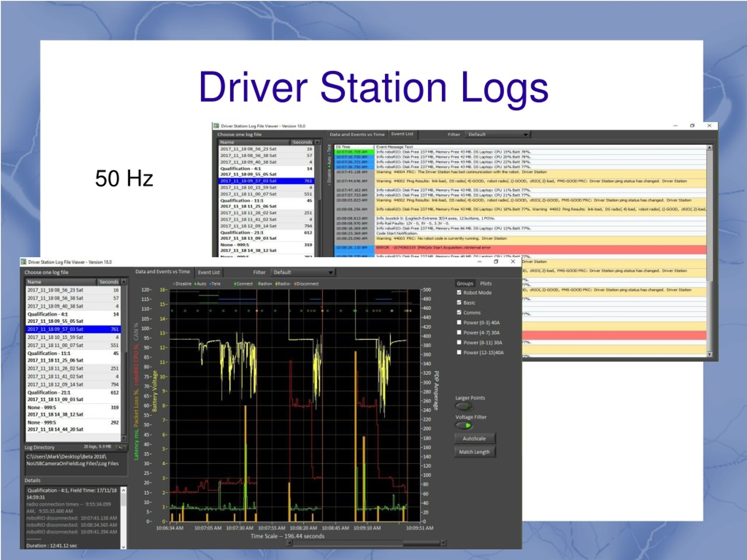The height and width of the screenshot is (560, 747).
Task: Click the time scale scrollbar right arrow
Action: coord(444,543)
